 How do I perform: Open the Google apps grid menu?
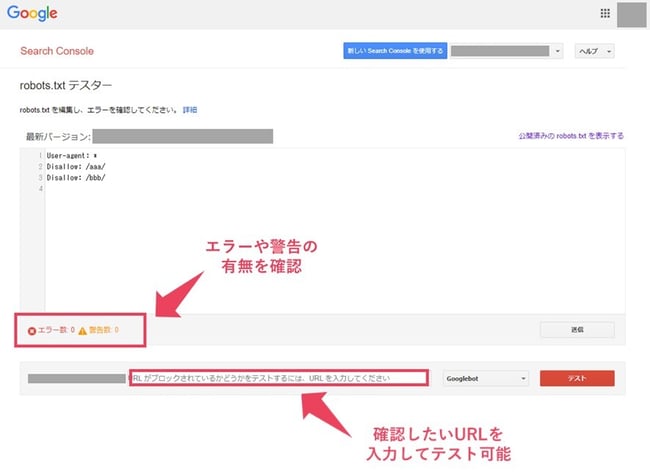tap(604, 13)
